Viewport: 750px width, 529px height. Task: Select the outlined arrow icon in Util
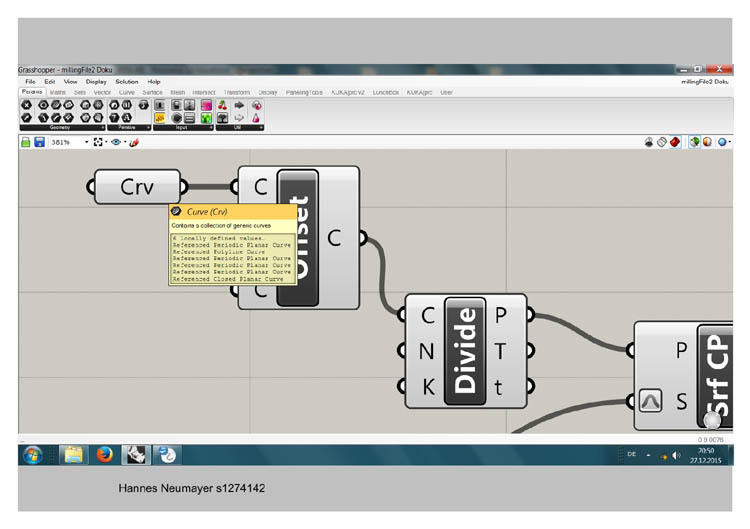(x=239, y=118)
